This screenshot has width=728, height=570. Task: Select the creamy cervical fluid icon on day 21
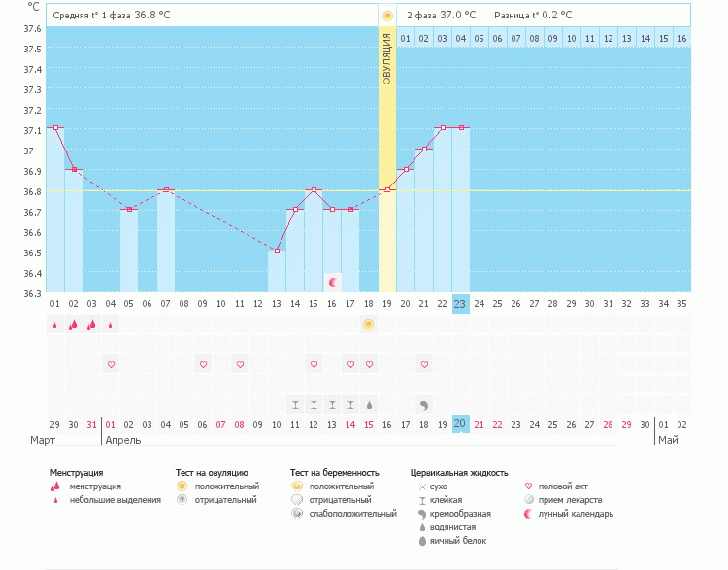[x=424, y=404]
